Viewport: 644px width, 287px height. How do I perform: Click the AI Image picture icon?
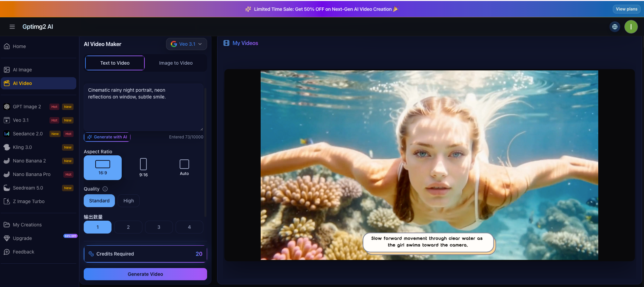(x=7, y=70)
